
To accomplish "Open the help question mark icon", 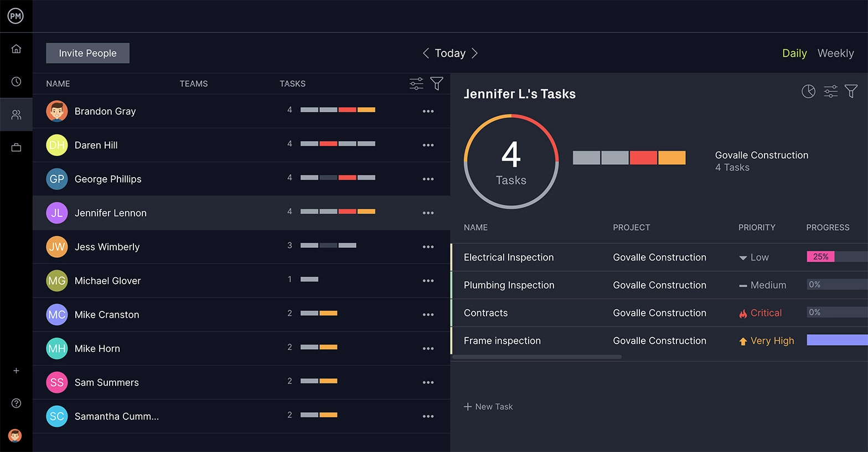I will click(x=16, y=403).
